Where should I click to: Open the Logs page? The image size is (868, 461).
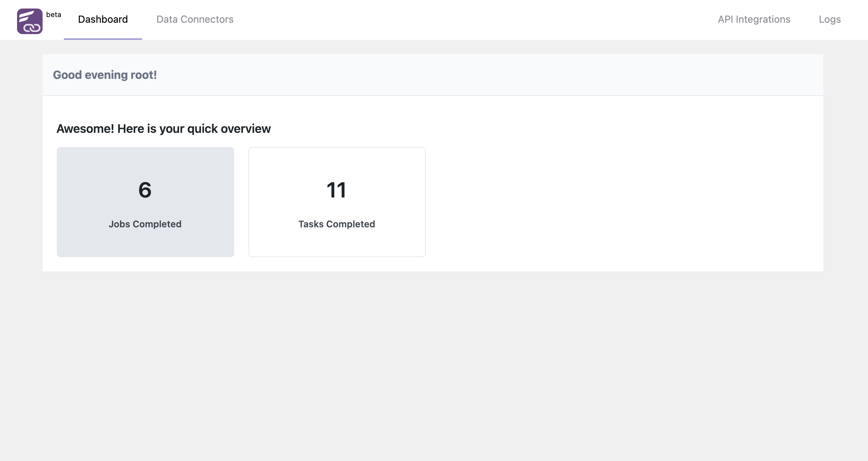tap(830, 20)
